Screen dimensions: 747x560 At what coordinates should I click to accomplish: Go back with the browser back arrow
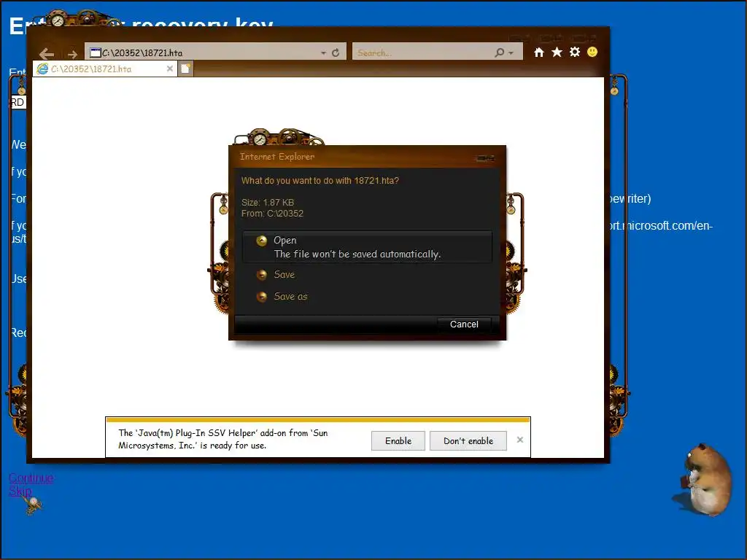click(x=47, y=54)
